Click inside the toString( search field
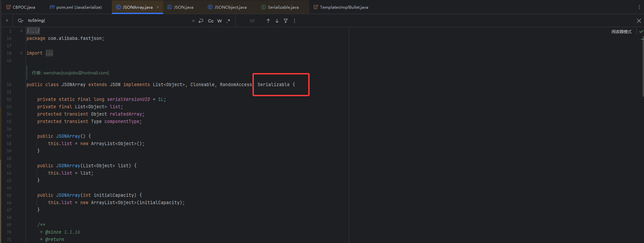The width and height of the screenshot is (644, 243). coord(107,21)
